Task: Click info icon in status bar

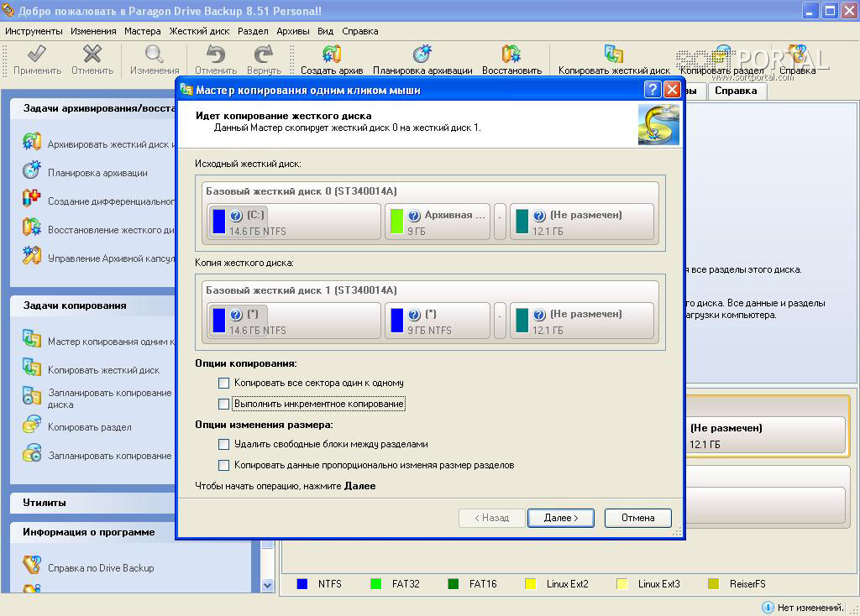Action: coord(768,608)
